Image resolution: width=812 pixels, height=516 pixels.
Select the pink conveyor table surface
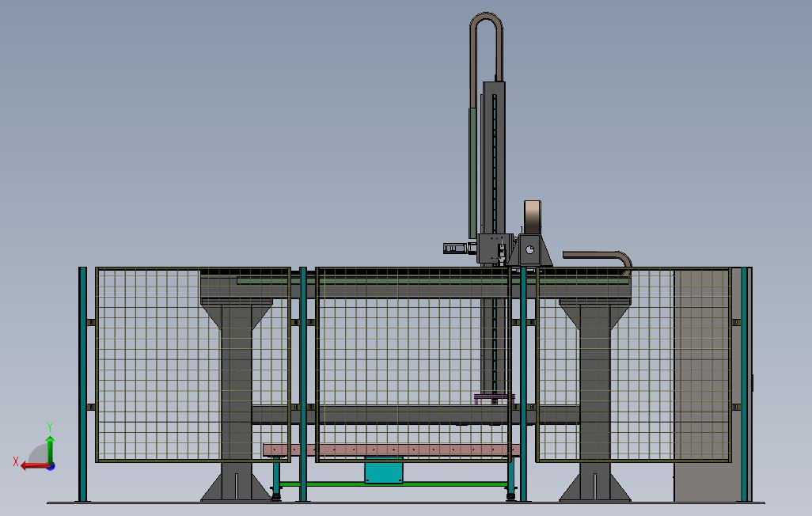coord(392,450)
